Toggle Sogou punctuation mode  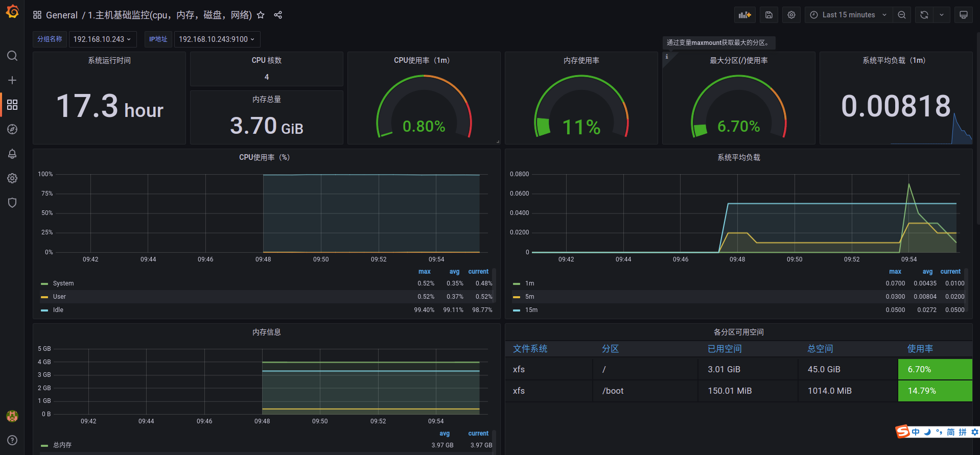[x=939, y=432]
